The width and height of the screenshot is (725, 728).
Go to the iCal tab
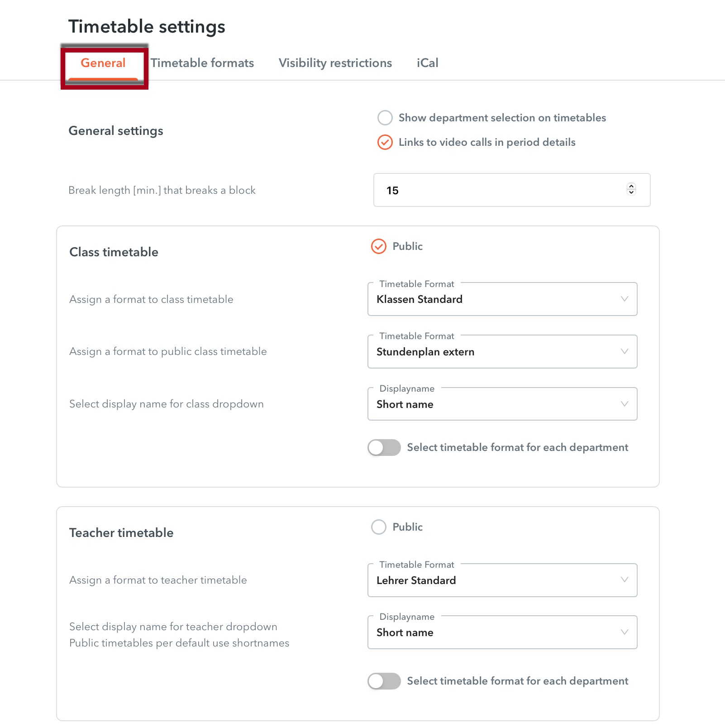pyautogui.click(x=427, y=63)
